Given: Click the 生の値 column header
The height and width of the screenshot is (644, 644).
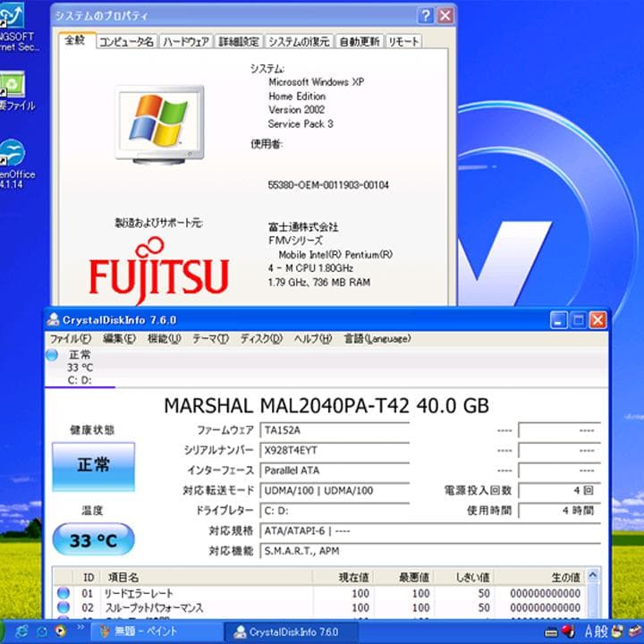Looking at the screenshot, I should click(539, 577).
